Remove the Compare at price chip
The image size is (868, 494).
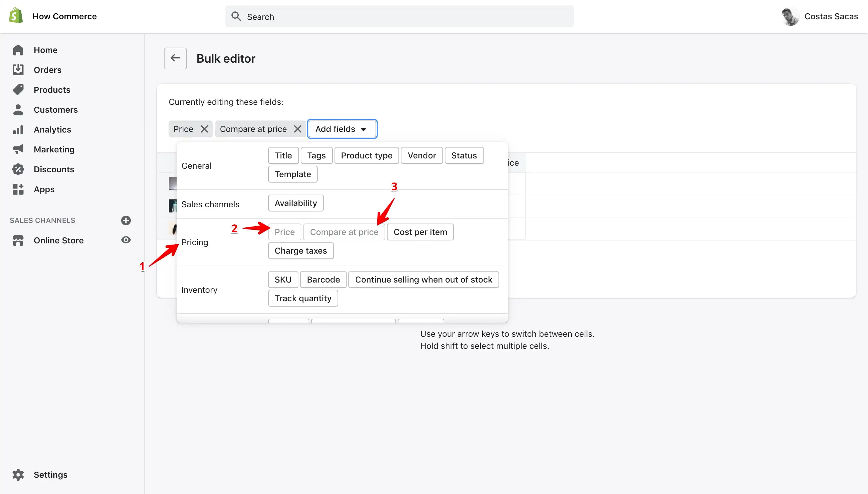[298, 129]
